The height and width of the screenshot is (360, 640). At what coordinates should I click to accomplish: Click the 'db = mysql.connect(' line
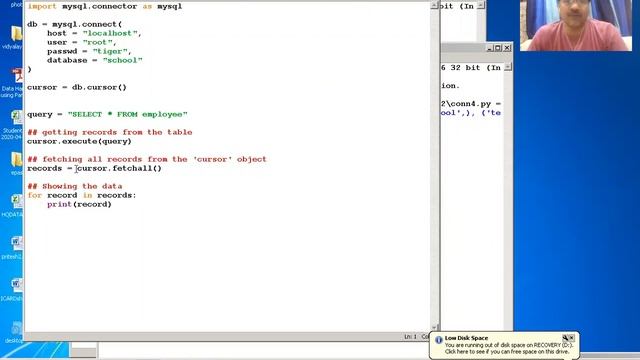click(x=74, y=24)
